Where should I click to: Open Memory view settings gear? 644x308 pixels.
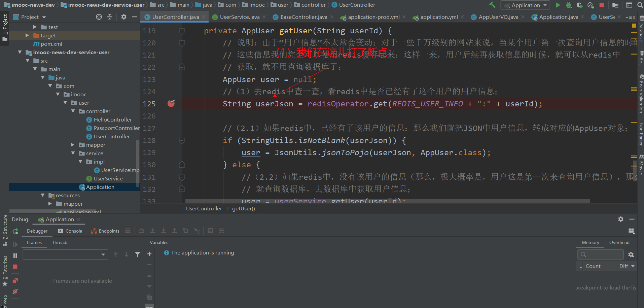pyautogui.click(x=631, y=254)
